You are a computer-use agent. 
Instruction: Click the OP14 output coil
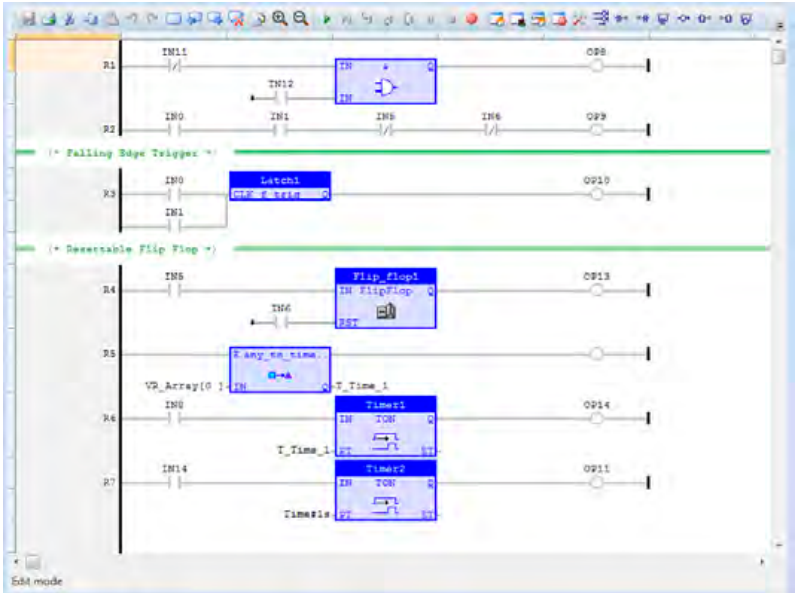click(x=597, y=418)
